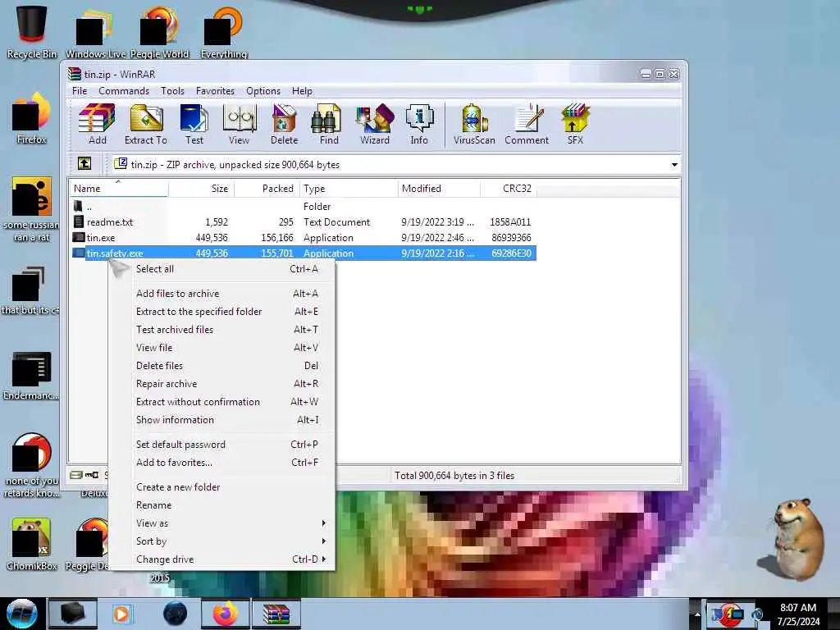Click the drive icon in WinRAR status bar
The image size is (840, 630).
click(76, 475)
